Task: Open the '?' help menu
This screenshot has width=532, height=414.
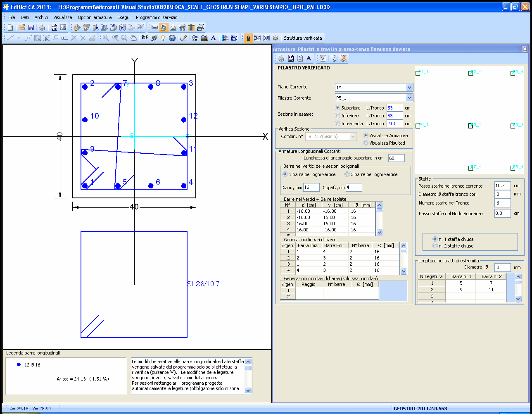Action: pos(184,17)
